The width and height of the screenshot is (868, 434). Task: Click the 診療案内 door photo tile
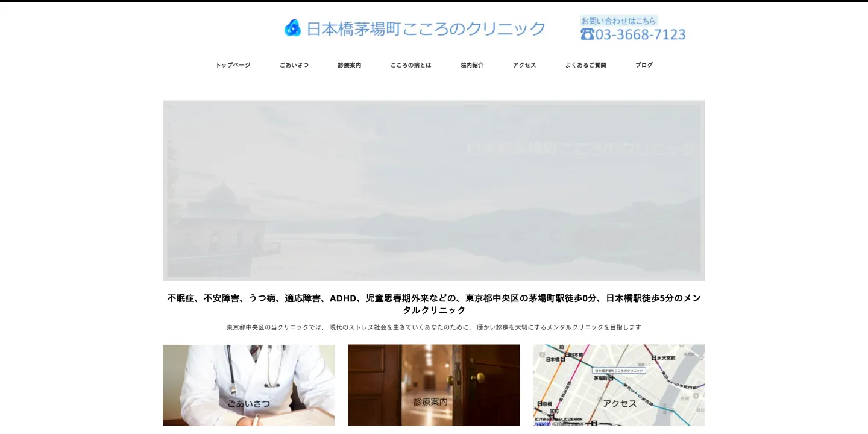coord(433,385)
